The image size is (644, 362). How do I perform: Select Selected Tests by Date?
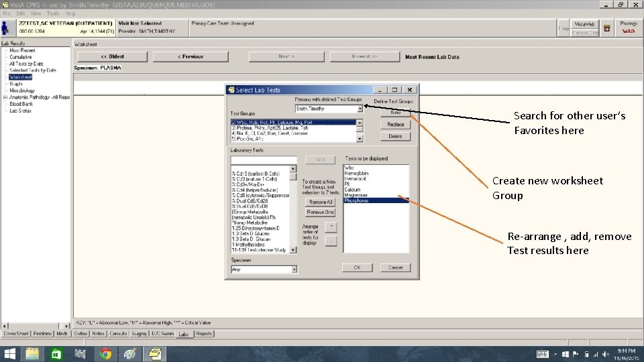coord(32,70)
